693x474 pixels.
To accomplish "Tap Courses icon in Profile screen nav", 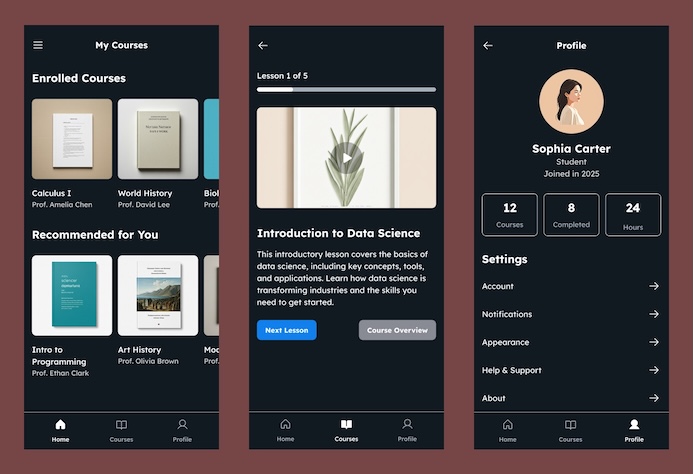I will [571, 425].
